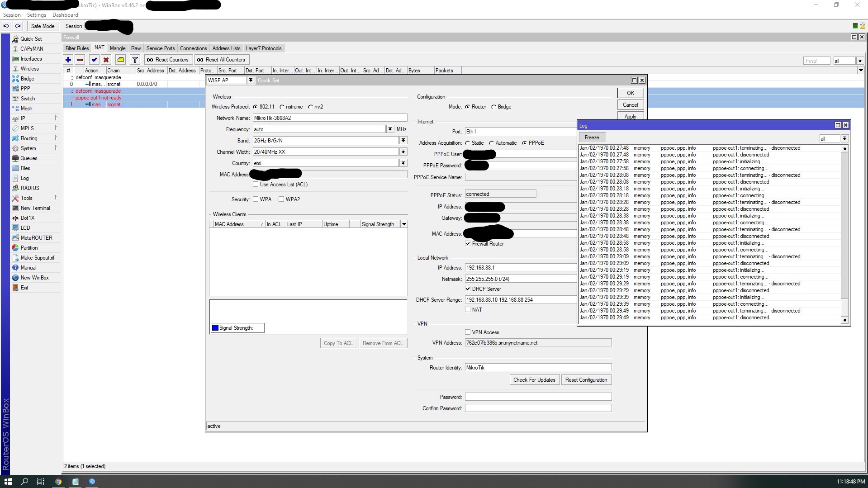Open MetaROUTER from sidebar
Screen dimensions: 868x488
click(36, 238)
